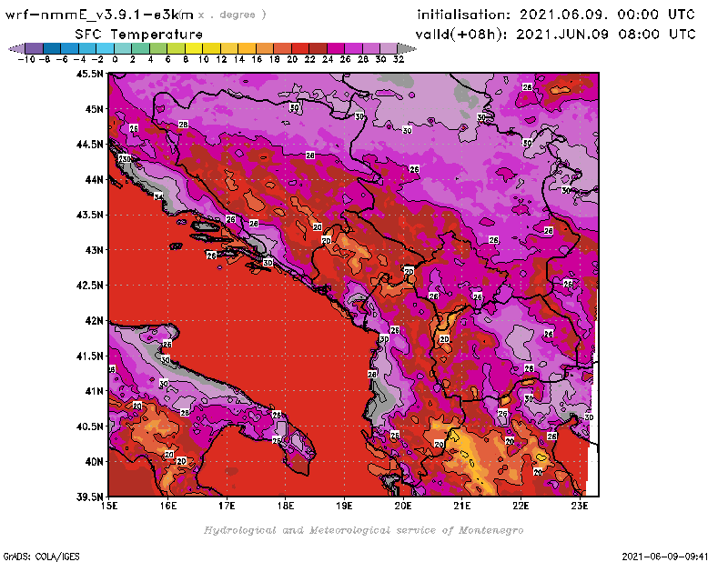Click the model name 'wrf-nmmE_v3.9.1-e3km' text
This screenshot has height=562, width=728.
[x=99, y=15]
